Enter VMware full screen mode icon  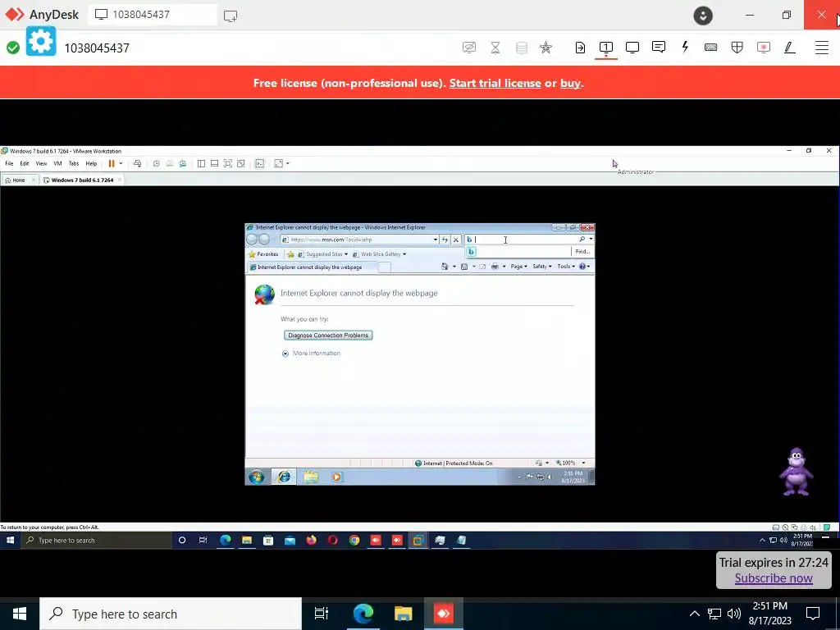click(x=228, y=163)
